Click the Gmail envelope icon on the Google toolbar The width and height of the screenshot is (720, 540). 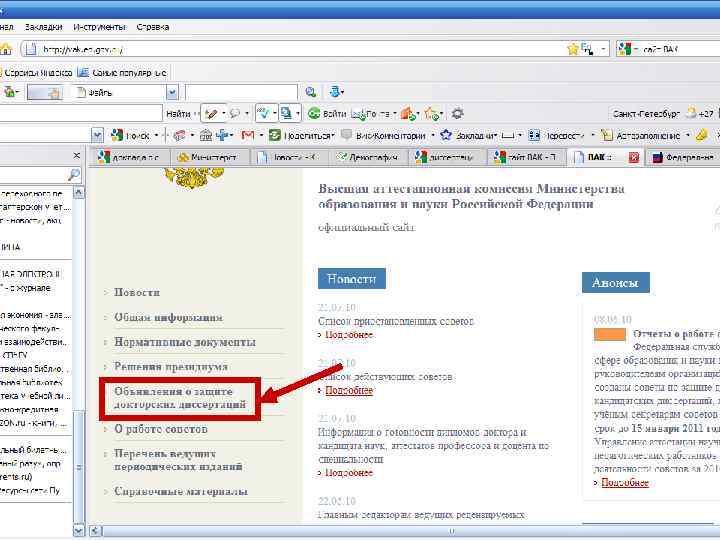(248, 135)
